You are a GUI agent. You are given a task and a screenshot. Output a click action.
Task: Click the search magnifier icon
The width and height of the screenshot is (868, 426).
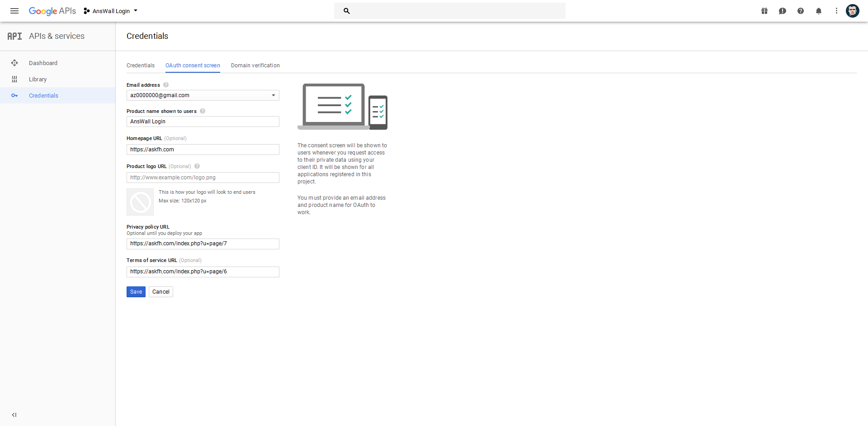click(347, 11)
